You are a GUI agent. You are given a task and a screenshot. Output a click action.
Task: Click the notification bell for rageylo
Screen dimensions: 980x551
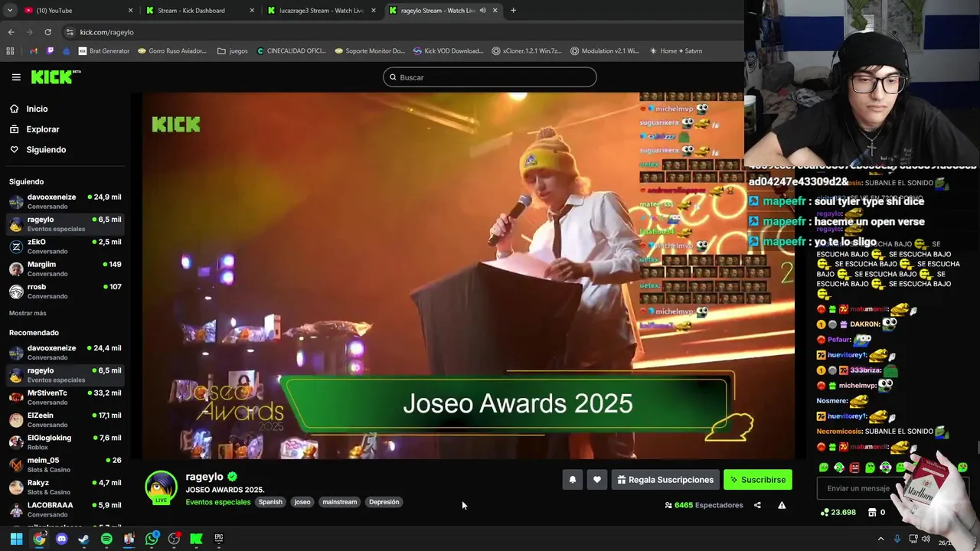(572, 480)
